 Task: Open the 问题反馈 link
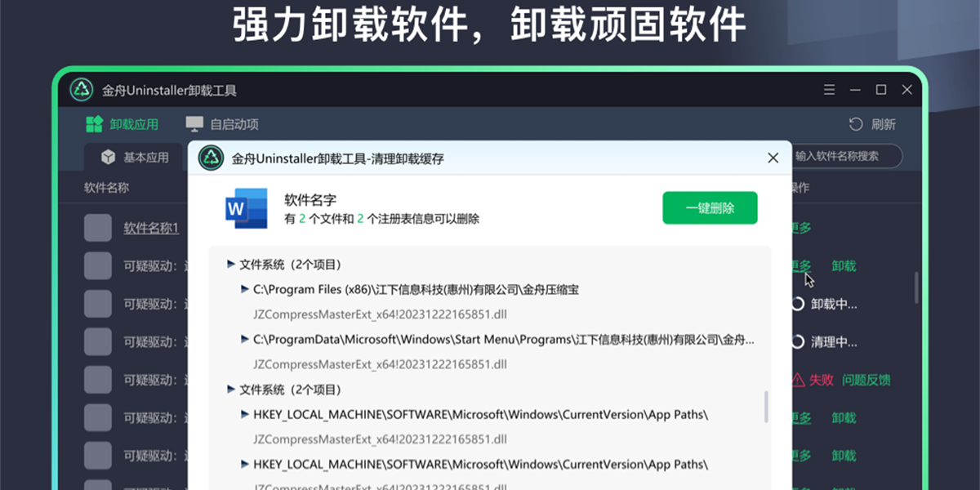(866, 380)
